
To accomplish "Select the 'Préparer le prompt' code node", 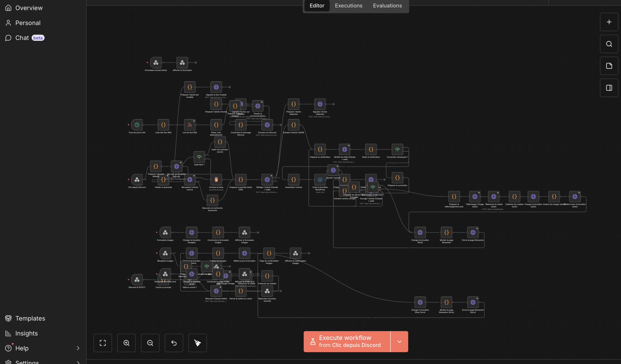I will pos(241,180).
